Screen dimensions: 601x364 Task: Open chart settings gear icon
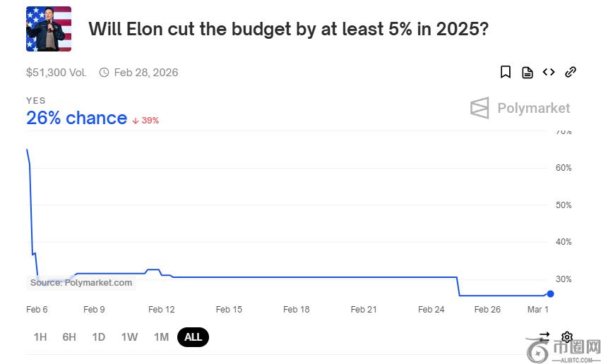click(x=566, y=336)
